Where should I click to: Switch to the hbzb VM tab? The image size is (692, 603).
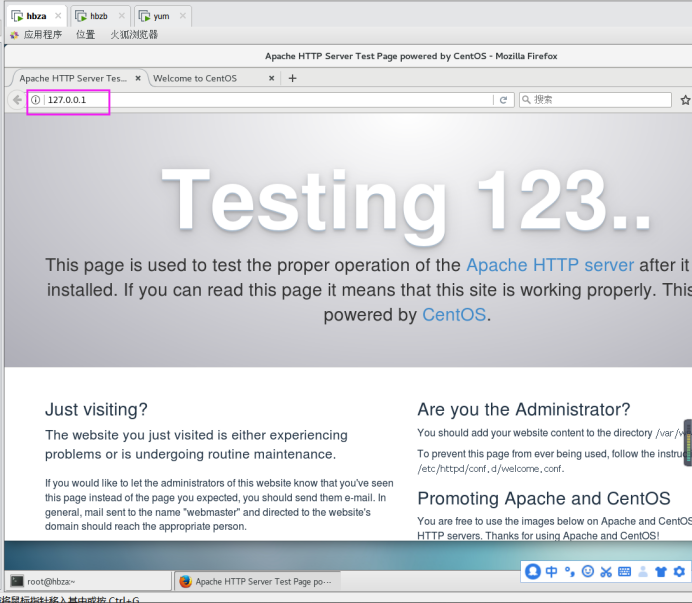point(98,16)
